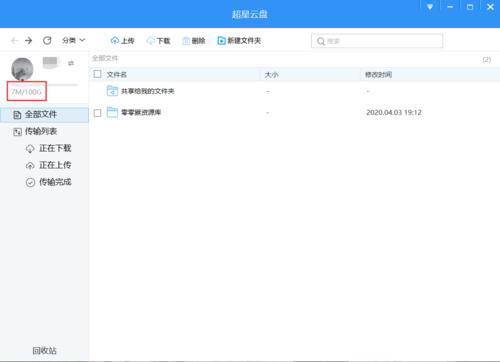The image size is (500, 362).
Task: Open the 共享给我的文件夹 folder
Action: pos(147,91)
